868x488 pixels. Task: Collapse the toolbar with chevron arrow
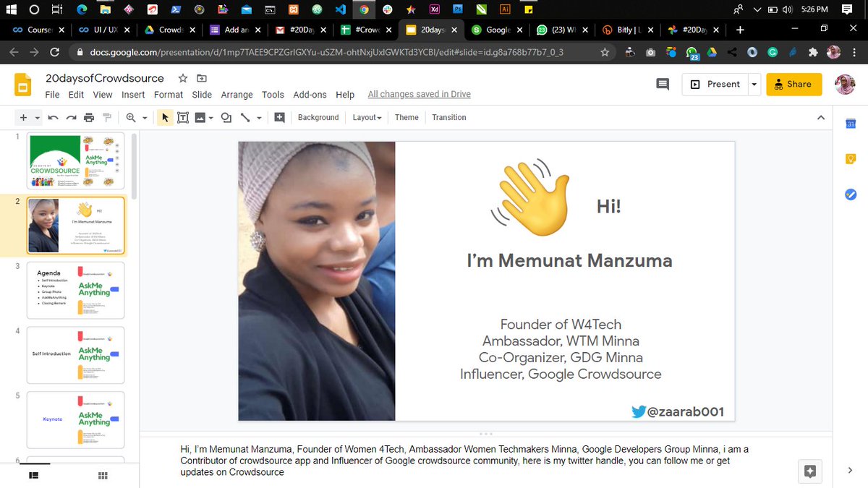pyautogui.click(x=820, y=117)
